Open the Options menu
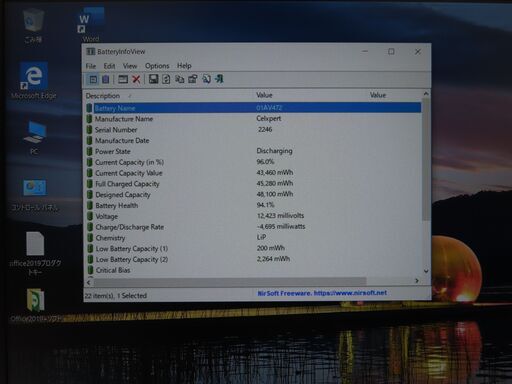Screen dimensions: 512x384 (x=157, y=66)
